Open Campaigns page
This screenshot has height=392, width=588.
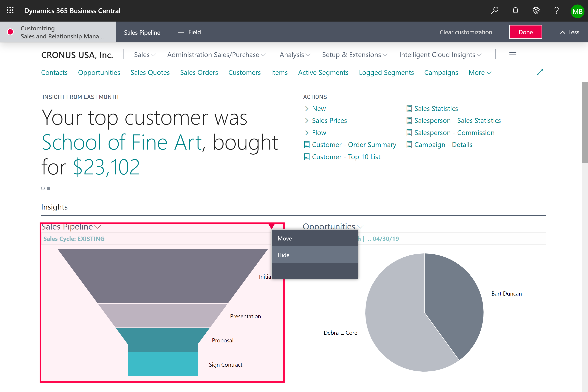441,73
